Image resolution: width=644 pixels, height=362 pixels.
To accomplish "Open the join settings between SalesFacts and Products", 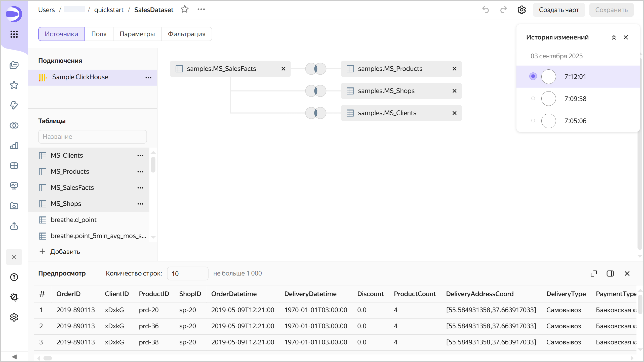I will [316, 69].
